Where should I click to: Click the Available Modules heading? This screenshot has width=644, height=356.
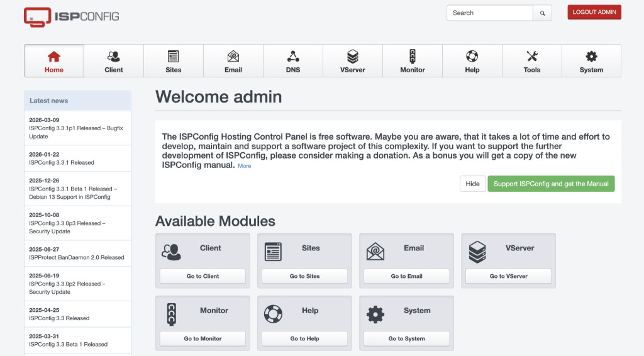[x=215, y=221]
